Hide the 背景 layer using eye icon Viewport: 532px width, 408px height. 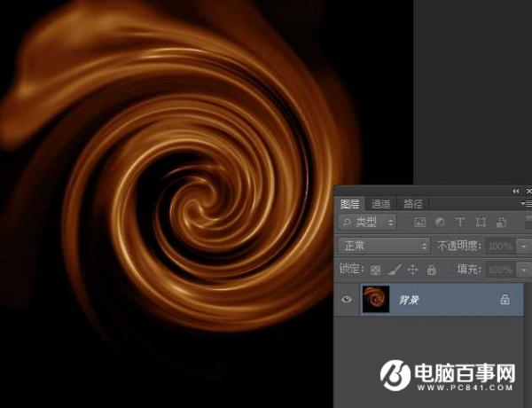pyautogui.click(x=347, y=300)
